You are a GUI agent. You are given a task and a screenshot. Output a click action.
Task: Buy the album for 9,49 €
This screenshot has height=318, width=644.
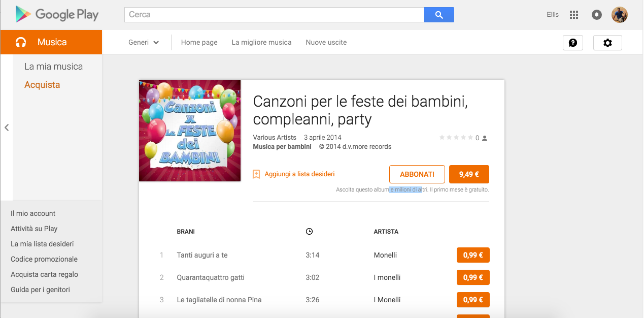(469, 174)
